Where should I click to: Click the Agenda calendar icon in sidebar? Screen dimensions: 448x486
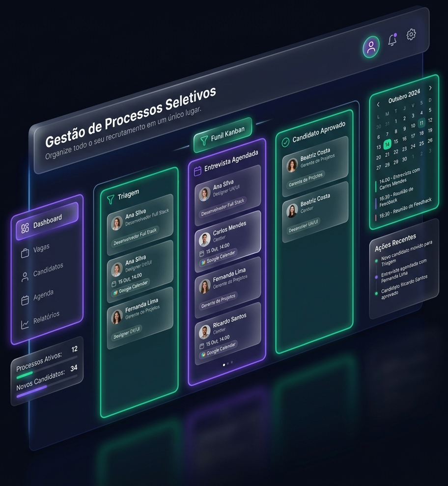pyautogui.click(x=25, y=300)
